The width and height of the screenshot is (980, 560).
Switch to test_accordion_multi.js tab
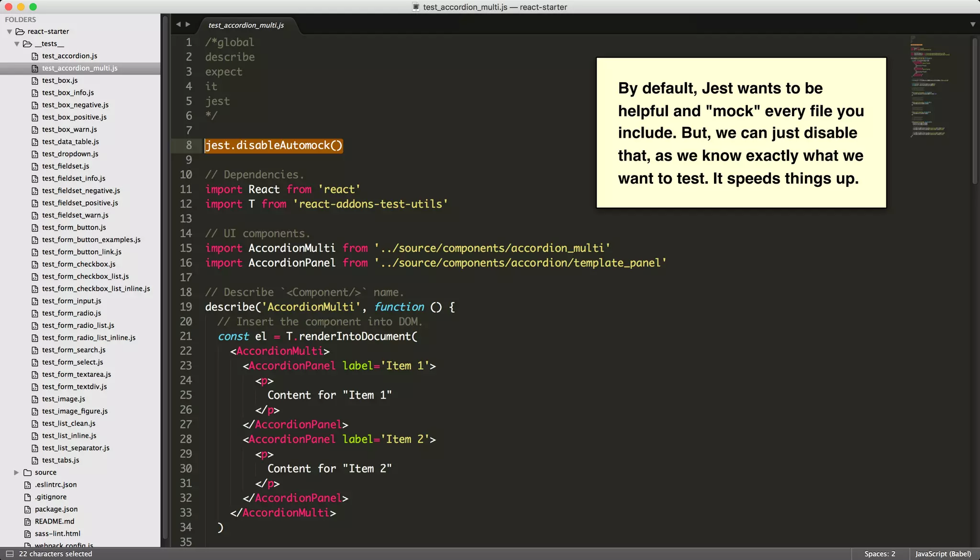(x=246, y=25)
